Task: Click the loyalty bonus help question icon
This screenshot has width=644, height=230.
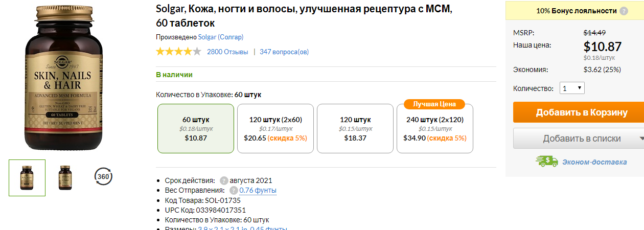Action: (624, 11)
